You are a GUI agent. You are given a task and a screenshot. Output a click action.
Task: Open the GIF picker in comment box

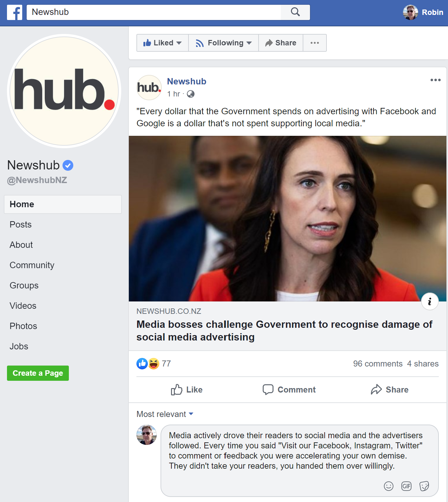(406, 486)
